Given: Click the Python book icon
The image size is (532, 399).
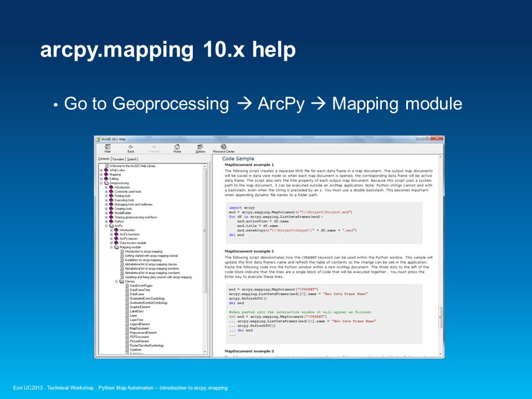Looking at the screenshot, I should [x=111, y=222].
